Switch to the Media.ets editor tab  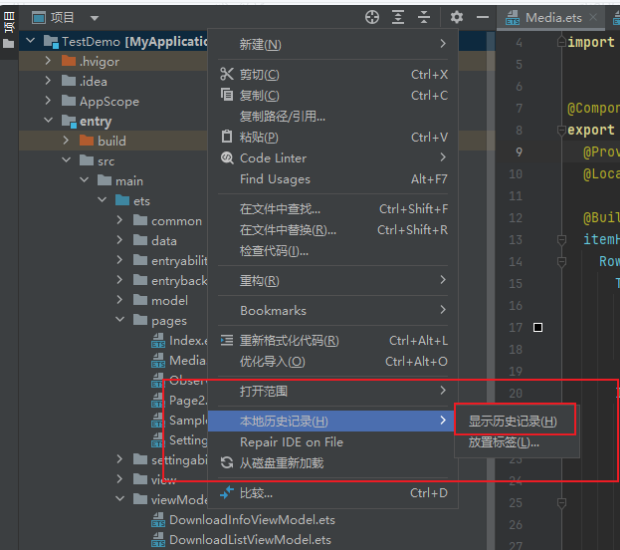(x=550, y=17)
